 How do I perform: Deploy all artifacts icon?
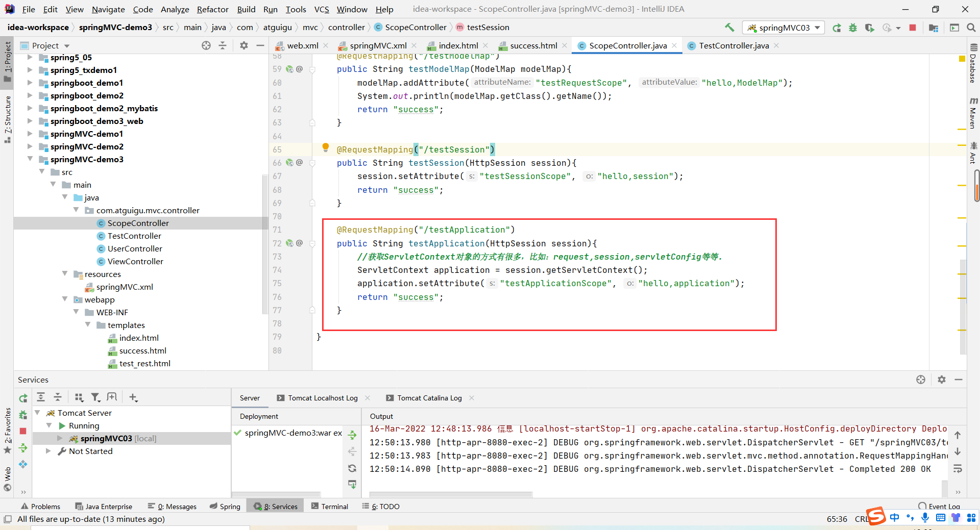pyautogui.click(x=352, y=435)
